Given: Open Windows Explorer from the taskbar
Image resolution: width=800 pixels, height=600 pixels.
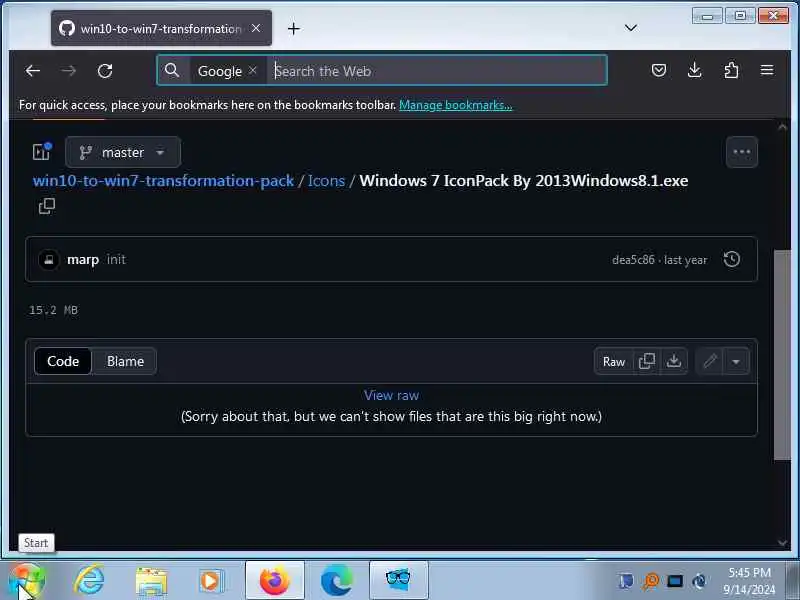Looking at the screenshot, I should [x=151, y=582].
